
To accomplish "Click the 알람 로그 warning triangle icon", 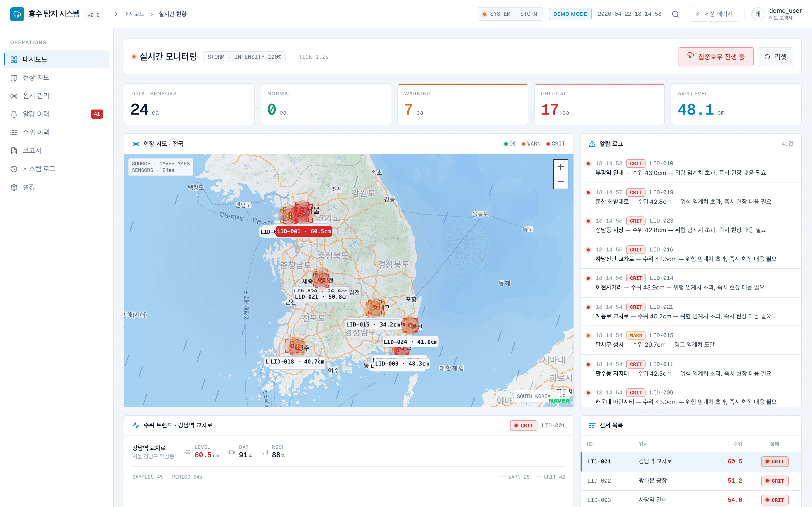I will 592,144.
